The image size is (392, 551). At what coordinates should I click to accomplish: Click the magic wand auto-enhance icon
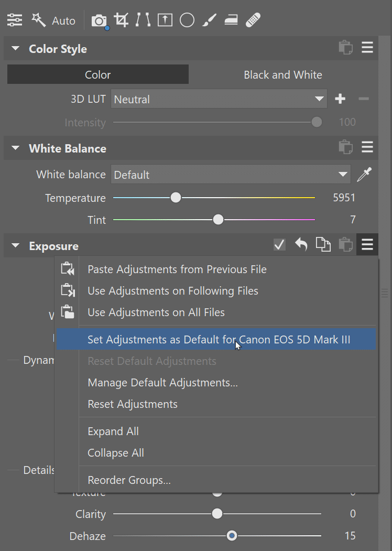(37, 20)
